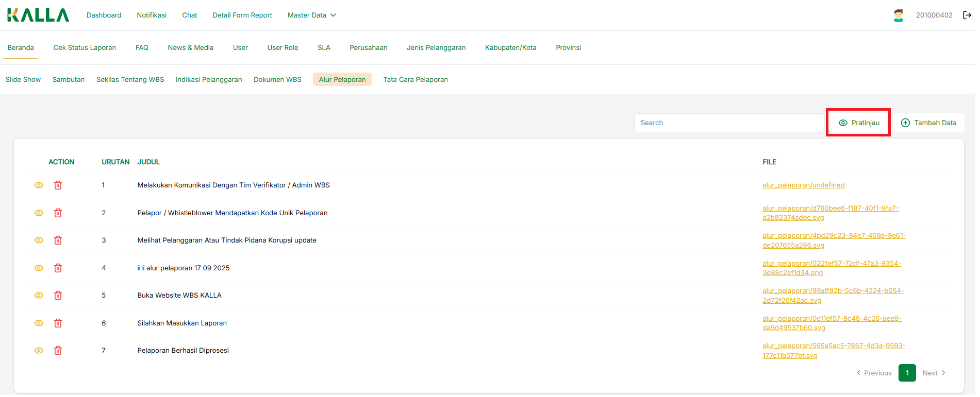This screenshot has width=980, height=397.
Task: Show details for ini alur pelaporan row
Action: (x=39, y=268)
